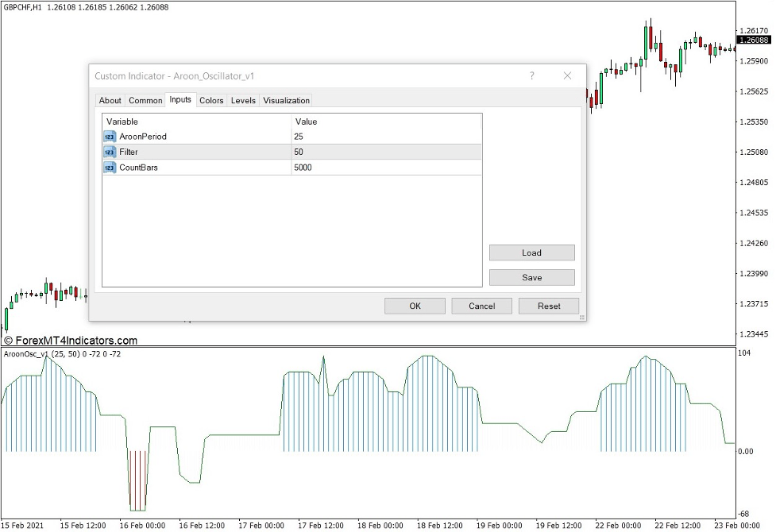Switch to the Common tab

(x=145, y=100)
